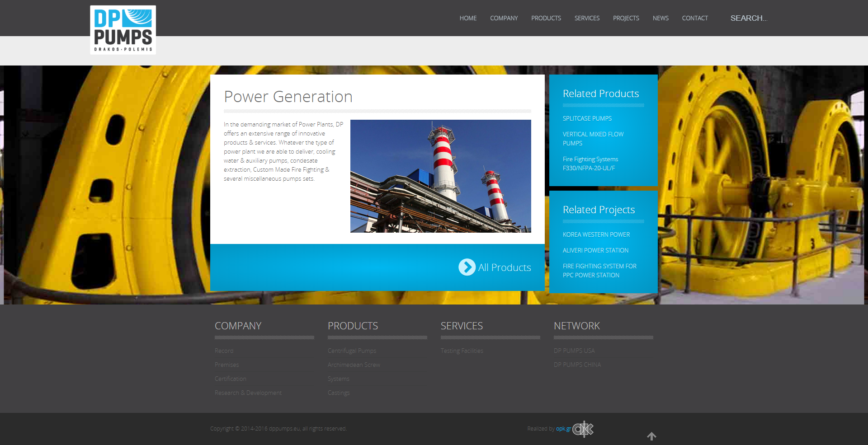
Task: Open the Splitcase Pumps related product
Action: (x=587, y=118)
